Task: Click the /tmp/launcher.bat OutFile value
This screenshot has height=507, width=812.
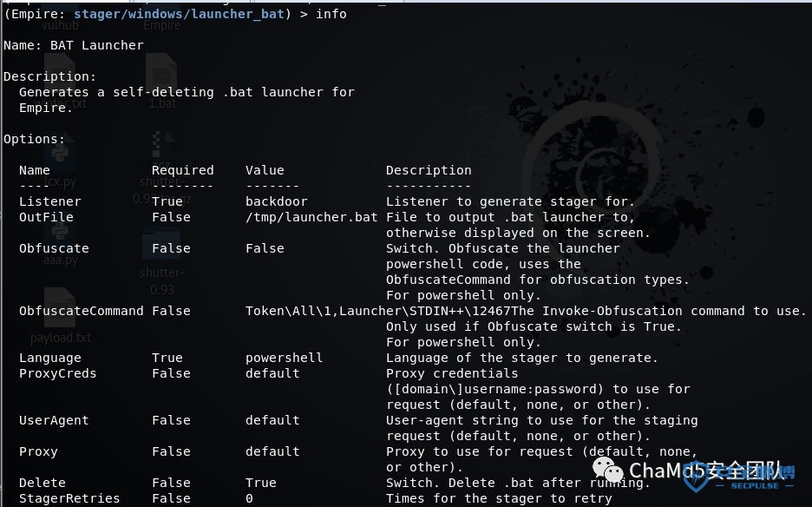Action: 311,217
